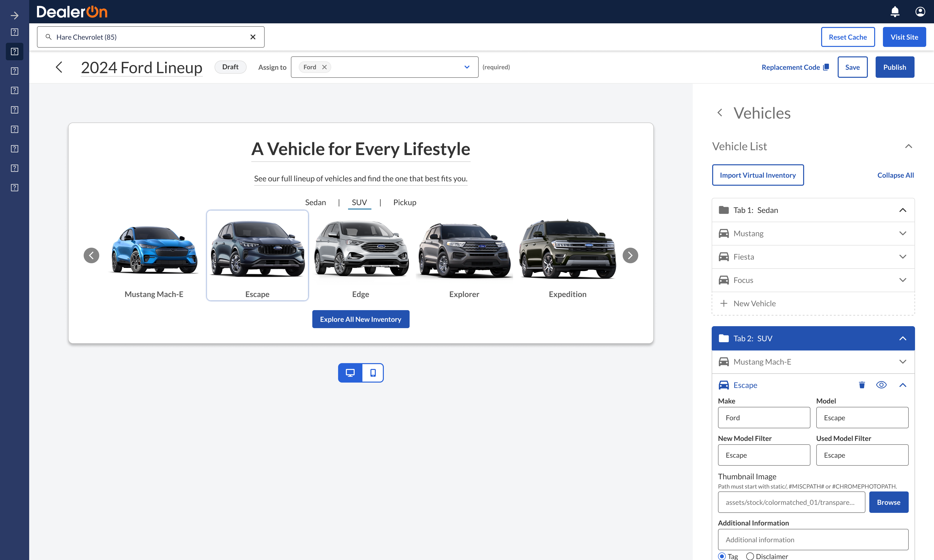Viewport: 934px width, 560px height.
Task: Click Import Virtual Inventory
Action: click(x=758, y=175)
